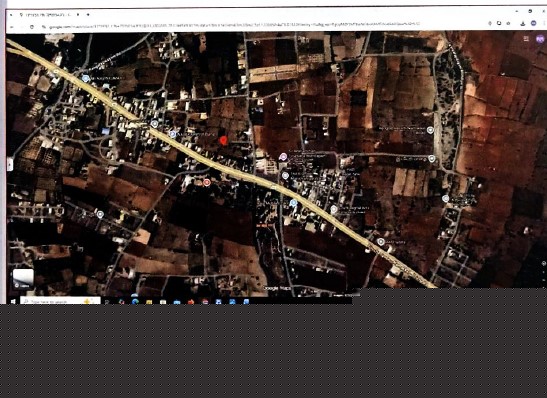547x398 pixels.
Task: Open the Google apps grid icon
Action: point(526,39)
